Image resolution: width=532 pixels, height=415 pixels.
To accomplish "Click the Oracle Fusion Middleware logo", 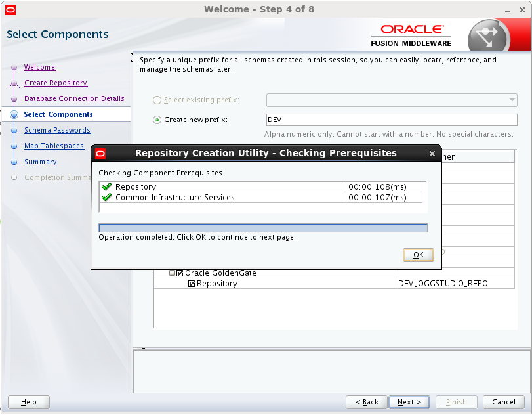I will [411, 35].
